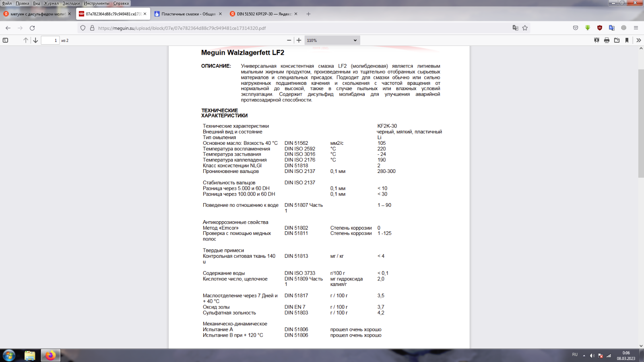The width and height of the screenshot is (644, 362).
Task: Open the Справка menu
Action: pyautogui.click(x=121, y=3)
